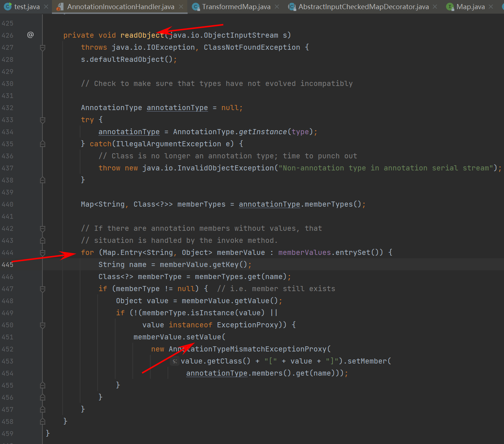Collapse the for loop fold at line 444

[x=42, y=253]
